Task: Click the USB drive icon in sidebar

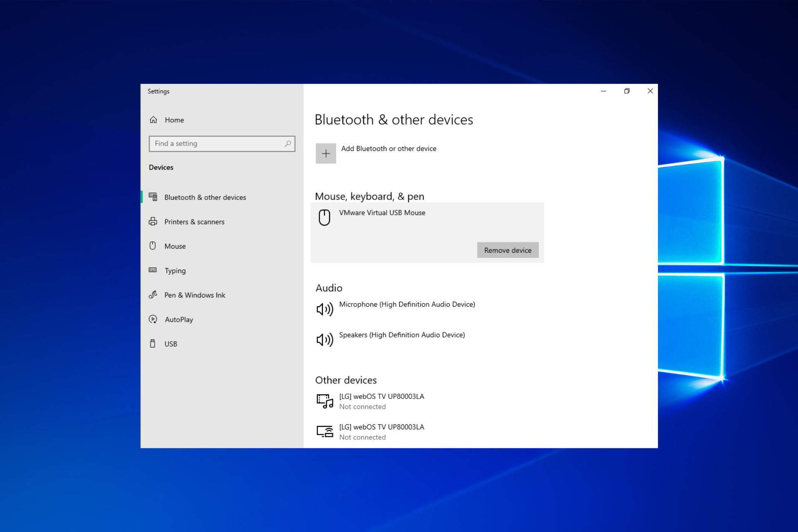Action: click(153, 343)
